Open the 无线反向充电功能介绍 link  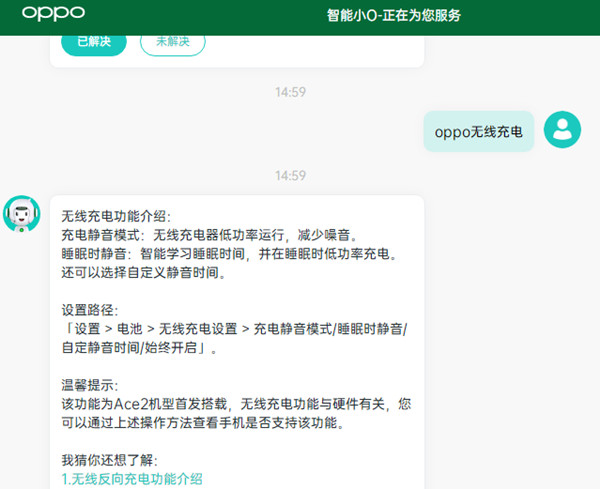[x=132, y=479]
